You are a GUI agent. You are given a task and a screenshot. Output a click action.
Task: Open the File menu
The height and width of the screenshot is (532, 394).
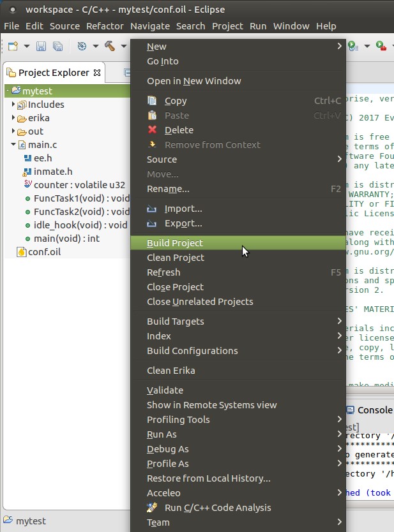[11, 26]
